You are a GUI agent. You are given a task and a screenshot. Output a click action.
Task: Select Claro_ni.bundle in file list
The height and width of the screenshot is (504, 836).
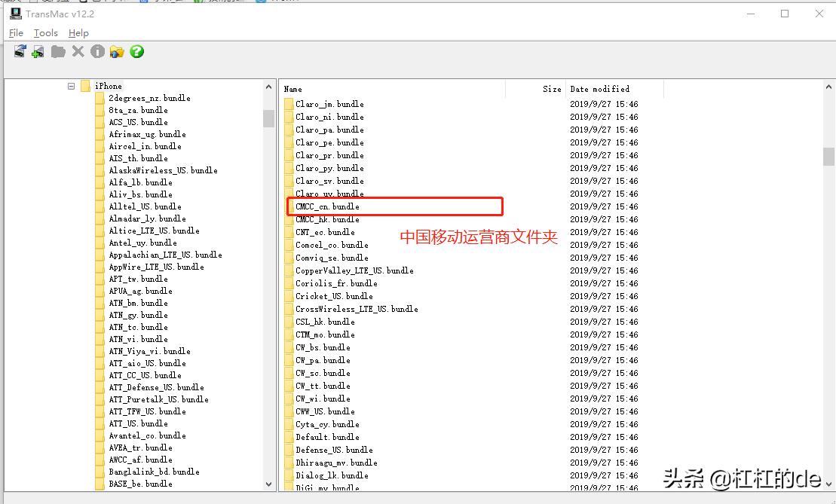click(x=329, y=117)
